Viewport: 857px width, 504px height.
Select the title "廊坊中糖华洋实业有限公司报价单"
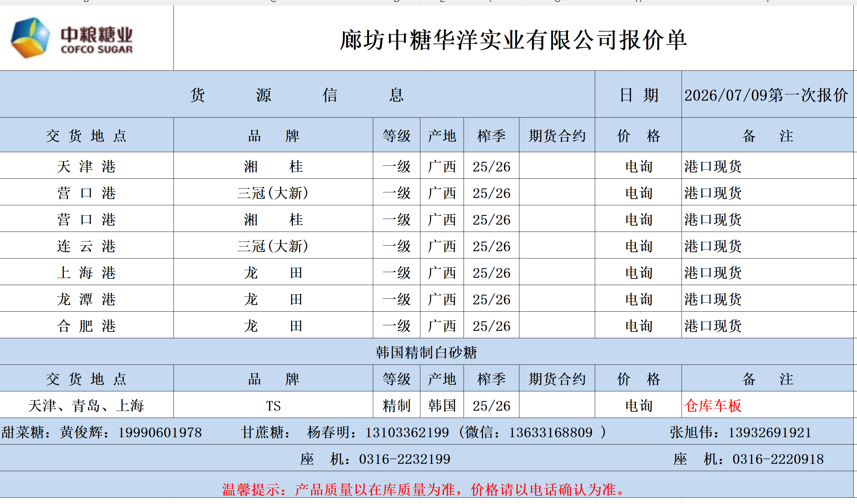pyautogui.click(x=513, y=40)
